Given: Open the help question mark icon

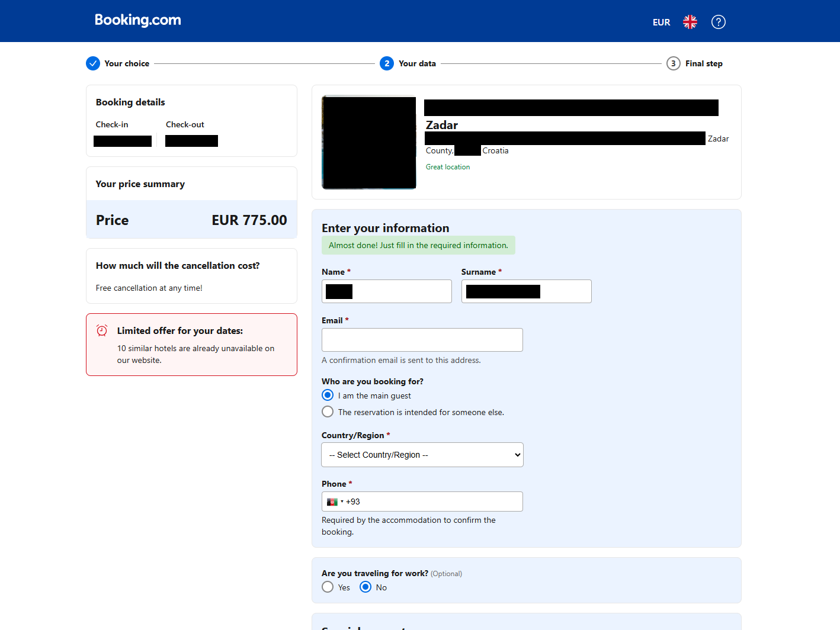Looking at the screenshot, I should pos(719,22).
